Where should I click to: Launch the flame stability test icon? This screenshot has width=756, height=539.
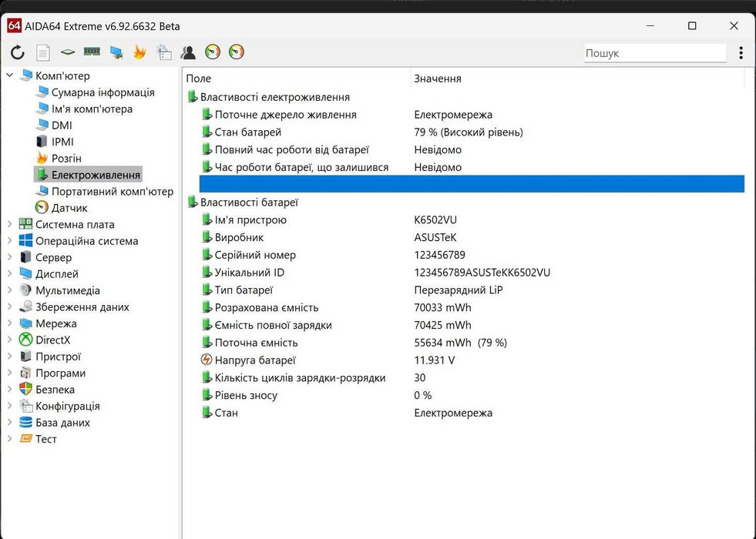[139, 53]
